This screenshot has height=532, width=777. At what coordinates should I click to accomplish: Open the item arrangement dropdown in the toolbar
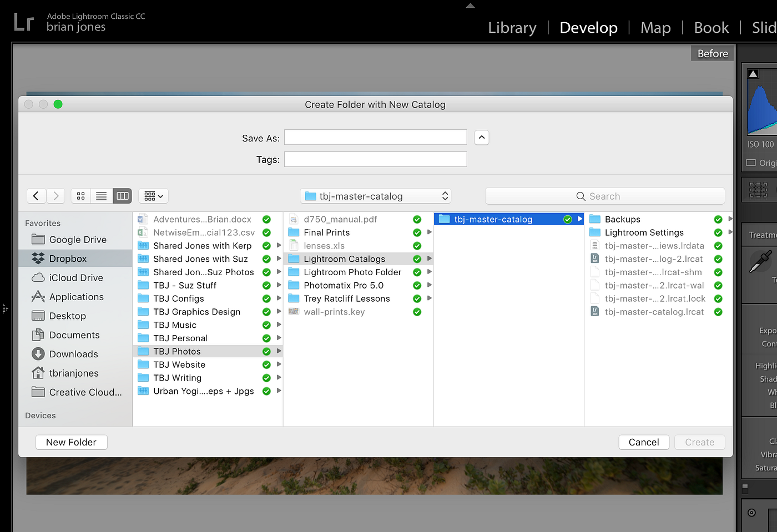click(x=153, y=196)
